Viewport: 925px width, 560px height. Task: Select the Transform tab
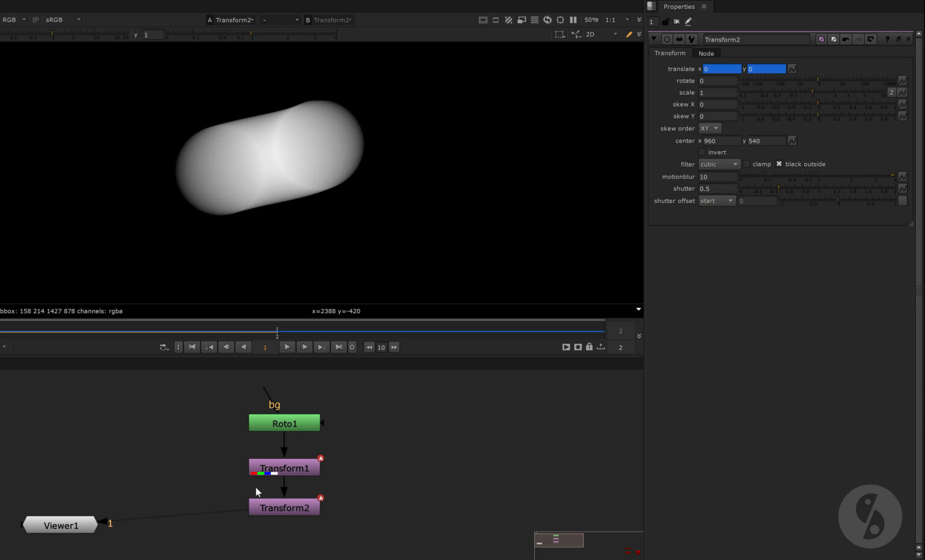point(670,53)
